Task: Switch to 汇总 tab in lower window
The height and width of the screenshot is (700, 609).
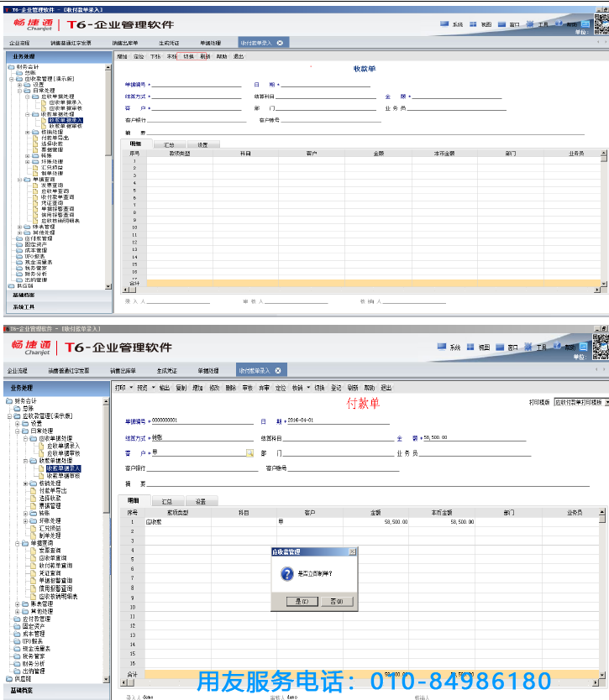Action: 166,501
